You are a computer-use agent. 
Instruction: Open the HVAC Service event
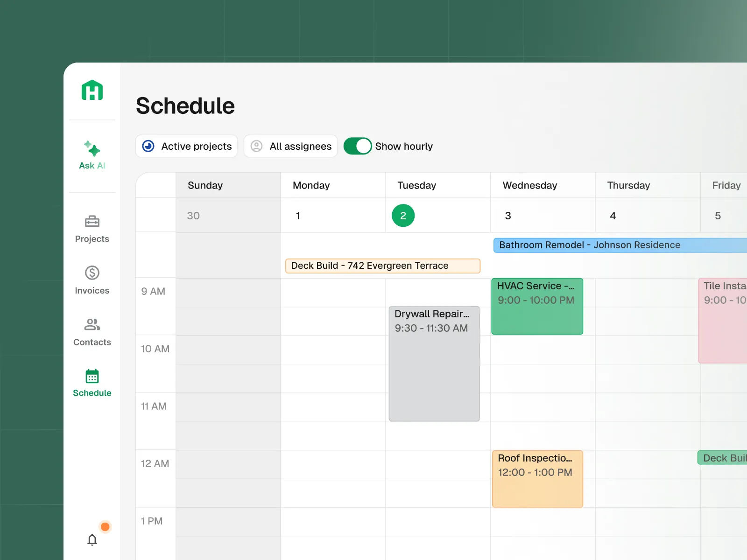537,306
